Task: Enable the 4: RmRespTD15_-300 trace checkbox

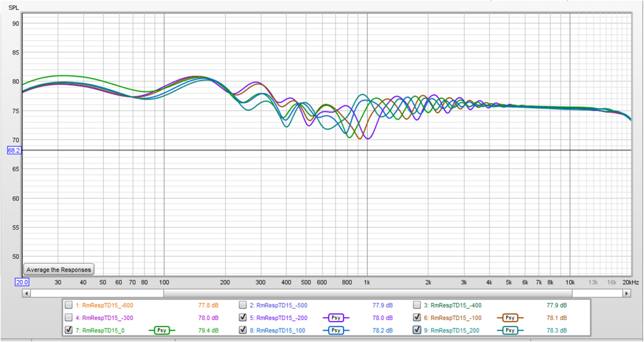Action: (69, 317)
